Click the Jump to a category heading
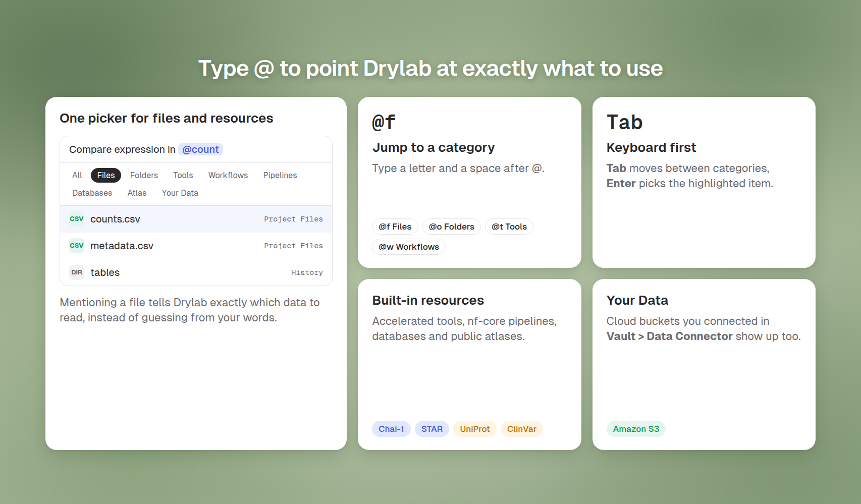861x504 pixels. (434, 147)
